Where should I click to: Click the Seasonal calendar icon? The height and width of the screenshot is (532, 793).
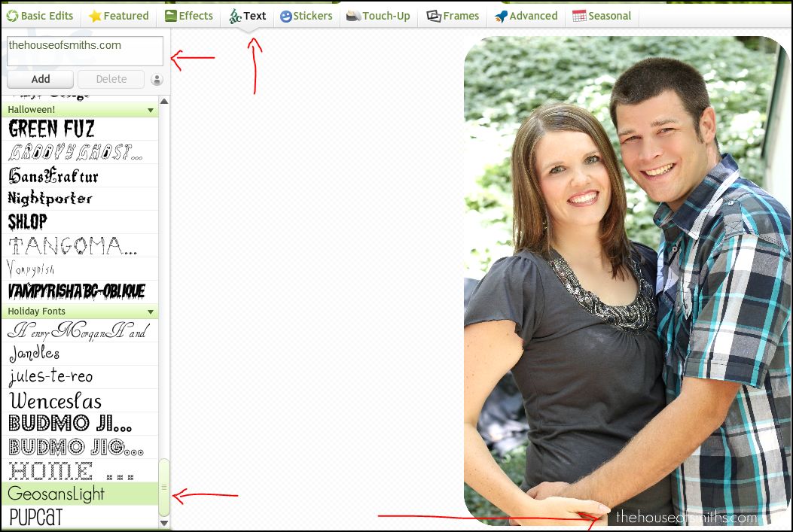[579, 16]
